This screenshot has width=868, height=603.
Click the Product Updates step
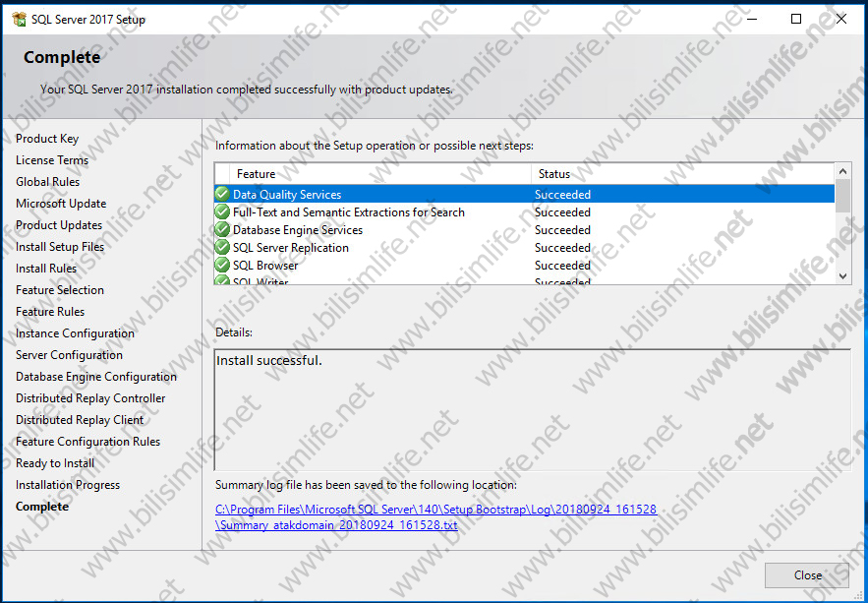tap(59, 225)
